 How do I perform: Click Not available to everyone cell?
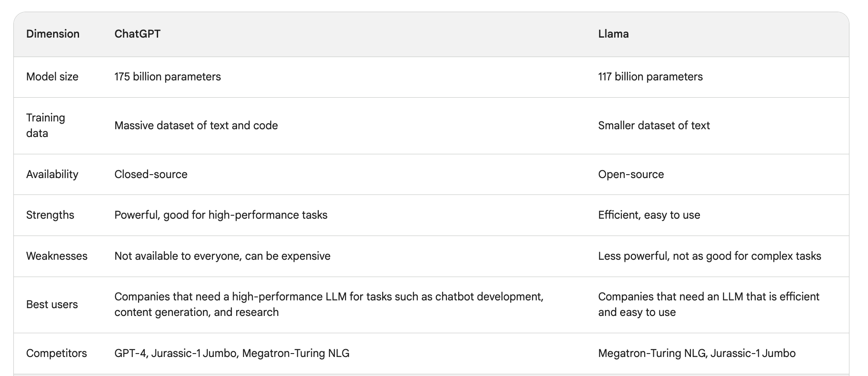tap(222, 256)
